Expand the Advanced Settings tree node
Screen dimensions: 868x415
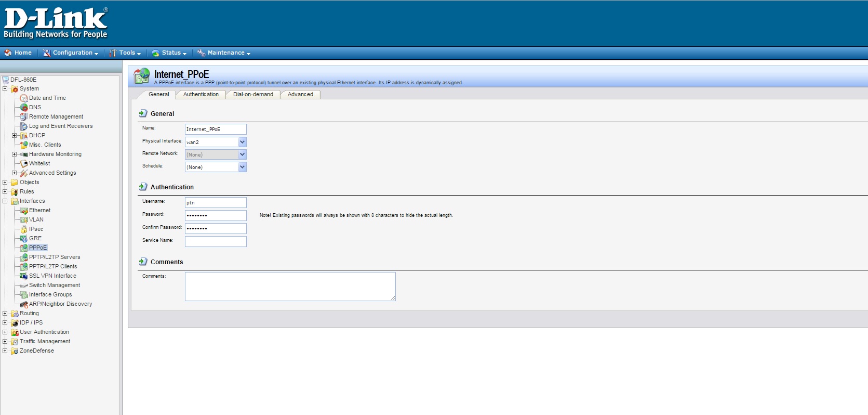pos(15,173)
